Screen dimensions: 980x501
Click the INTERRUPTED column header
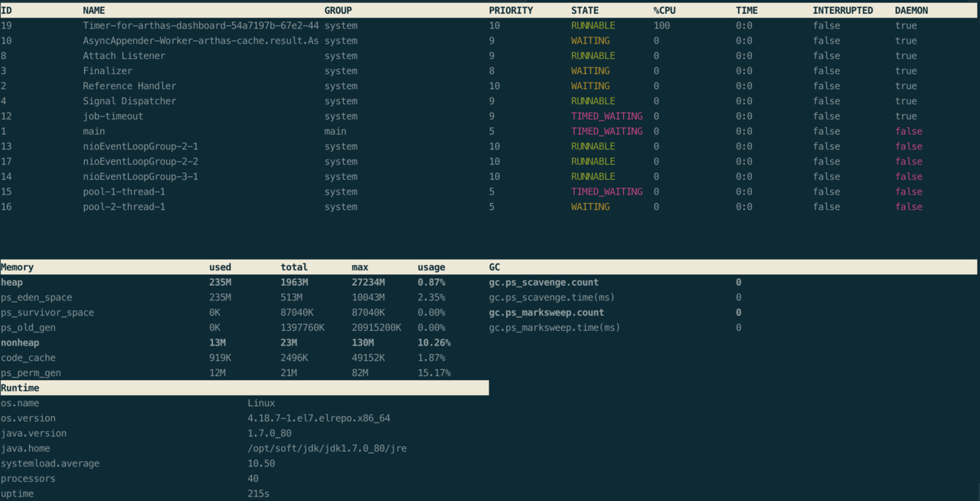pyautogui.click(x=843, y=11)
